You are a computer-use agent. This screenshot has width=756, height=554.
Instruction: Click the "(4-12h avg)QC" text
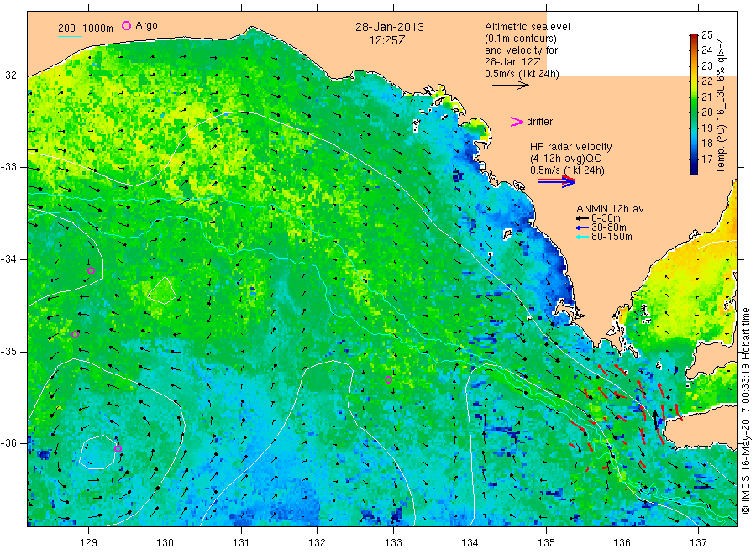click(565, 159)
